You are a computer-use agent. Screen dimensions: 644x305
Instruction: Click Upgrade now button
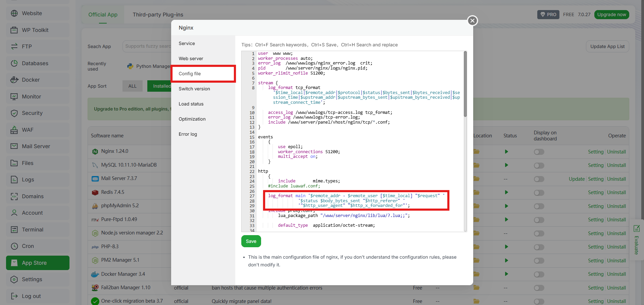pyautogui.click(x=611, y=14)
